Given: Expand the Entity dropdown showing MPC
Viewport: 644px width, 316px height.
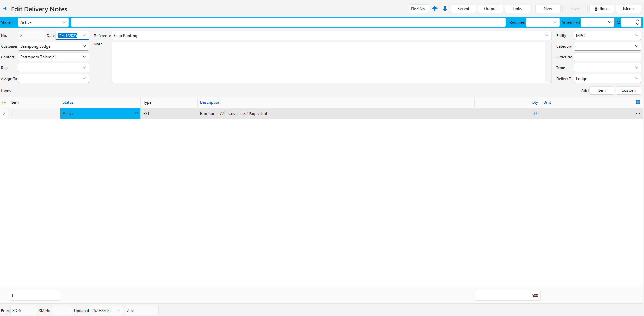Looking at the screenshot, I should (x=636, y=36).
